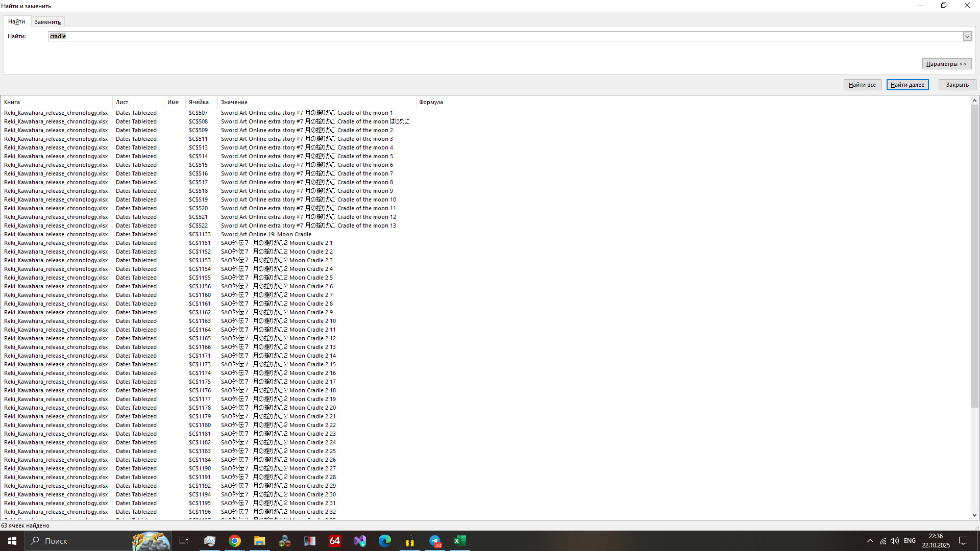Expand the search history dropdown arrow
The height and width of the screenshot is (551, 980).
pyautogui.click(x=967, y=36)
